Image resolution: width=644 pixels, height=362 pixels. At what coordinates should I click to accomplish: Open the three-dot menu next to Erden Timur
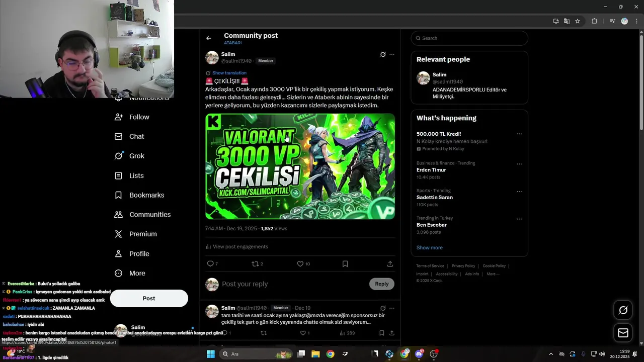(x=519, y=164)
